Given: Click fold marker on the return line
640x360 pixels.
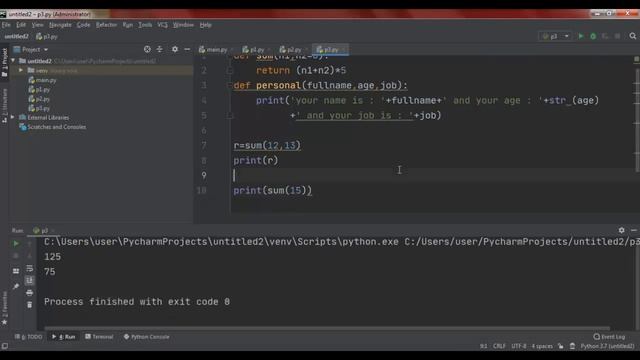Looking at the screenshot, I should pyautogui.click(x=230, y=71).
